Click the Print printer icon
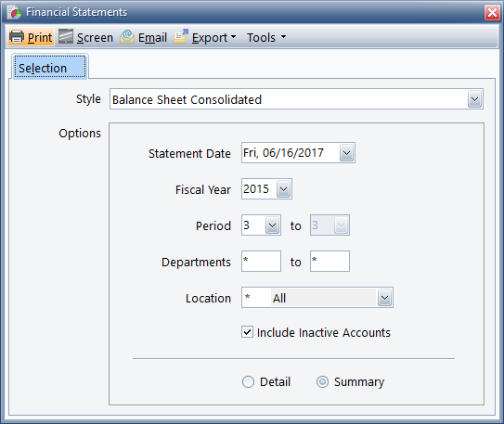 pos(17,37)
